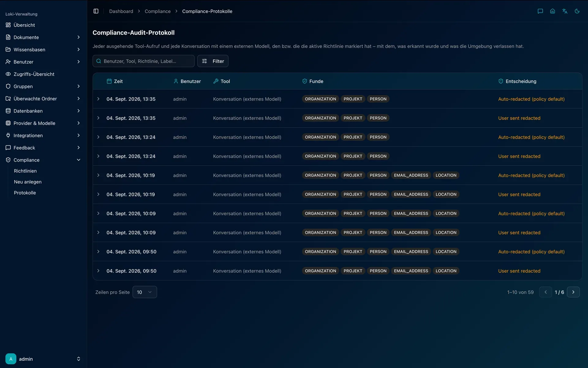
Task: Click the Zugriffs-Übersicht eye icon
Action: pyautogui.click(x=8, y=74)
